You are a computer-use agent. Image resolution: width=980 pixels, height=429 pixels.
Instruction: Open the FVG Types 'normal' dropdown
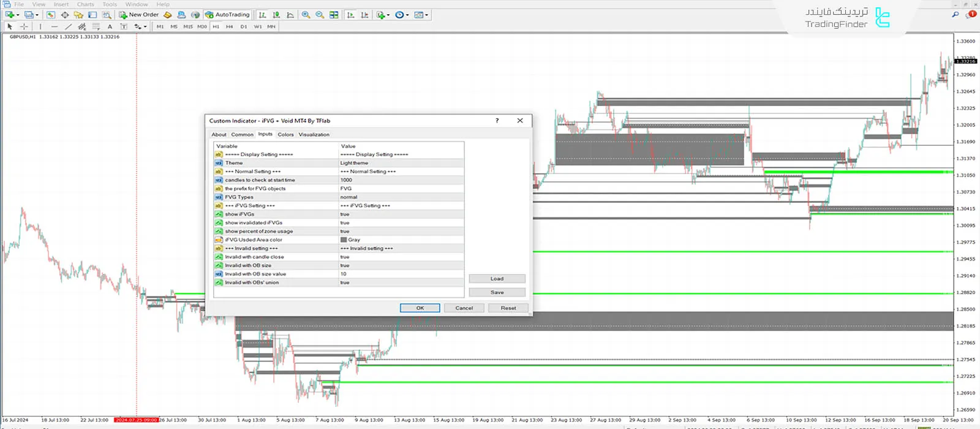coord(349,197)
